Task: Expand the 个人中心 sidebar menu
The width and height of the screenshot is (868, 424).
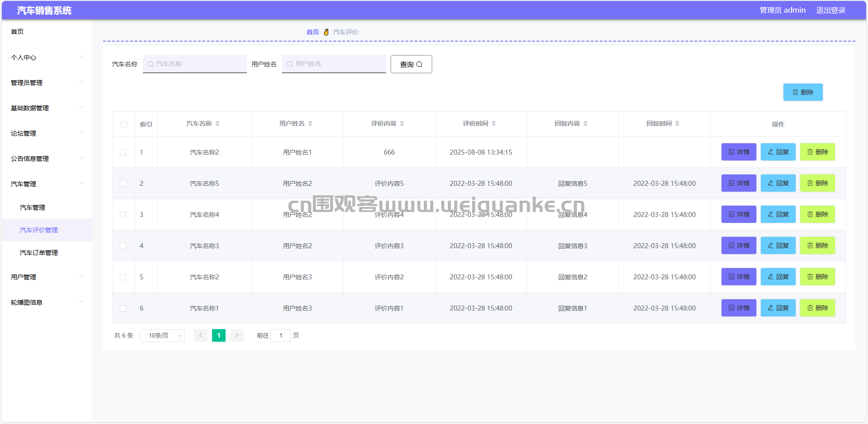Action: point(47,57)
